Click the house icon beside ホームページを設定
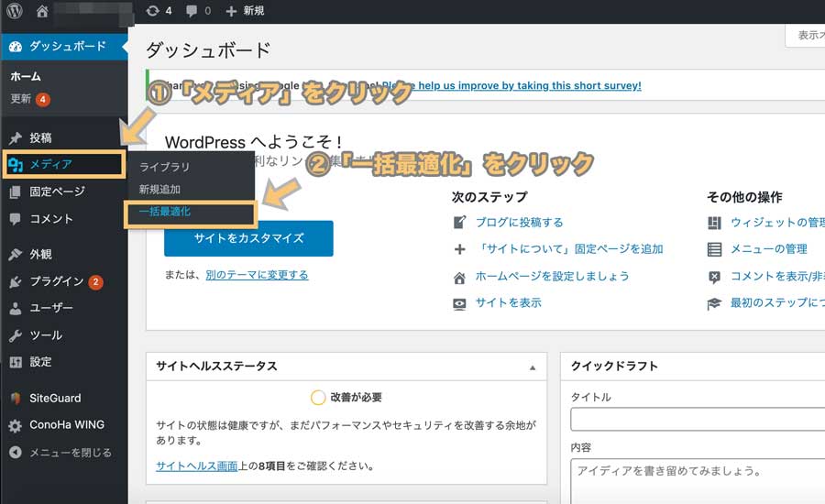The image size is (825, 504). [459, 278]
